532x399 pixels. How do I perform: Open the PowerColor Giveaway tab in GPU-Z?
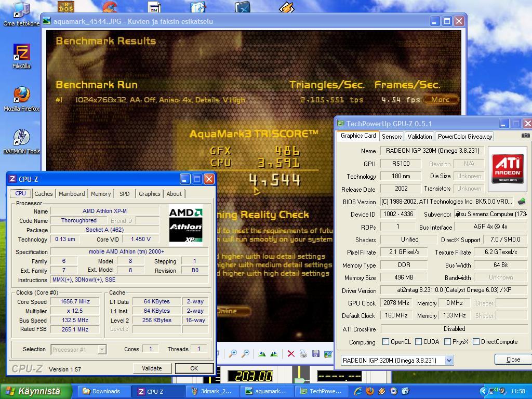click(x=465, y=137)
